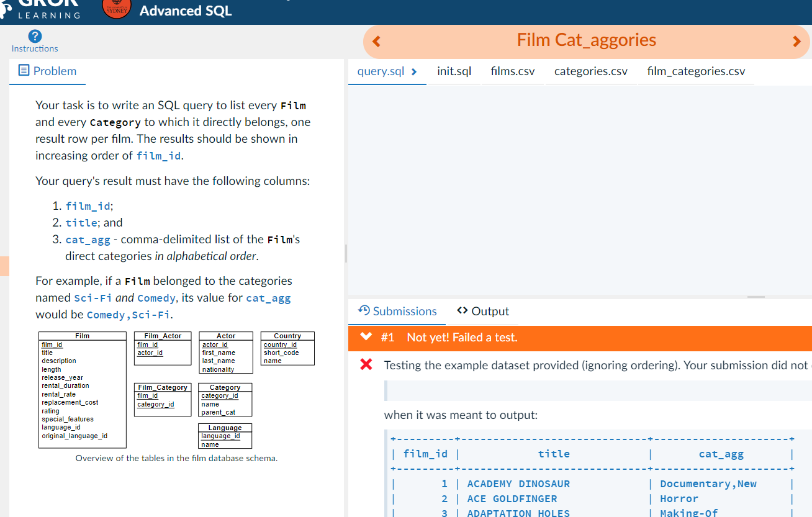The height and width of the screenshot is (517, 812).
Task: Go to the next problem arrow
Action: (x=797, y=42)
